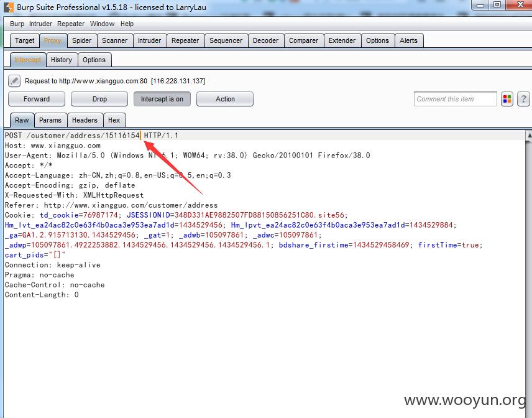This screenshot has height=418, width=532.
Task: Click the Pragma: no-cache line
Action: pyautogui.click(x=39, y=275)
